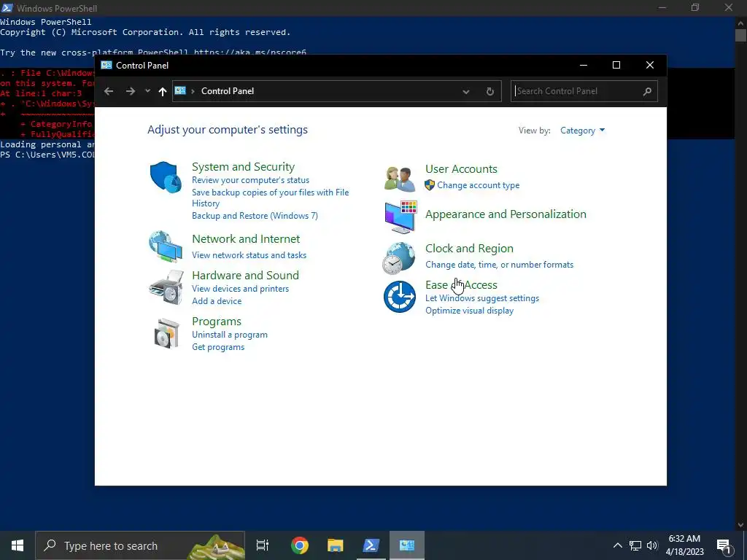Show hidden system tray icons
Image resolution: width=747 pixels, height=560 pixels.
[x=617, y=545]
